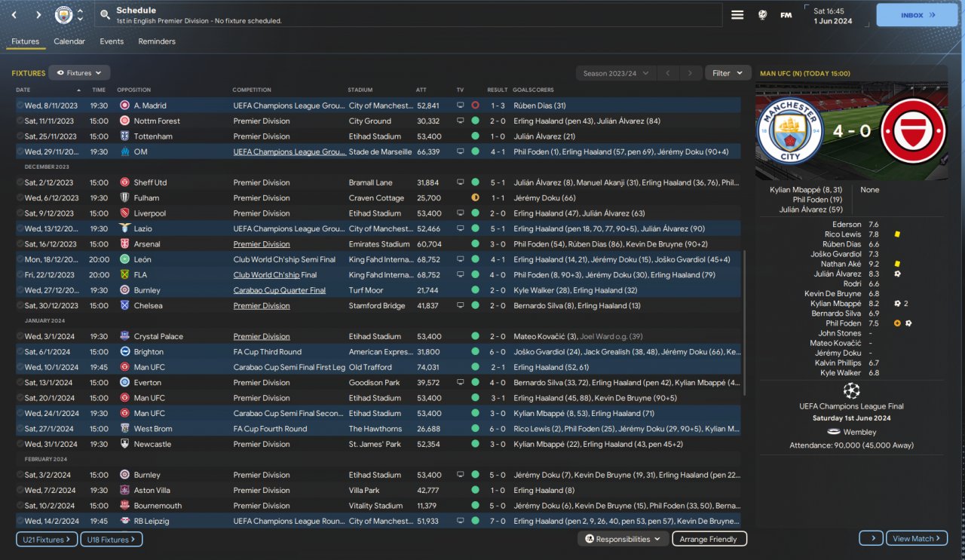Toggle the tick circle on the Tottenham row
This screenshot has width=965, height=560.
pos(20,136)
